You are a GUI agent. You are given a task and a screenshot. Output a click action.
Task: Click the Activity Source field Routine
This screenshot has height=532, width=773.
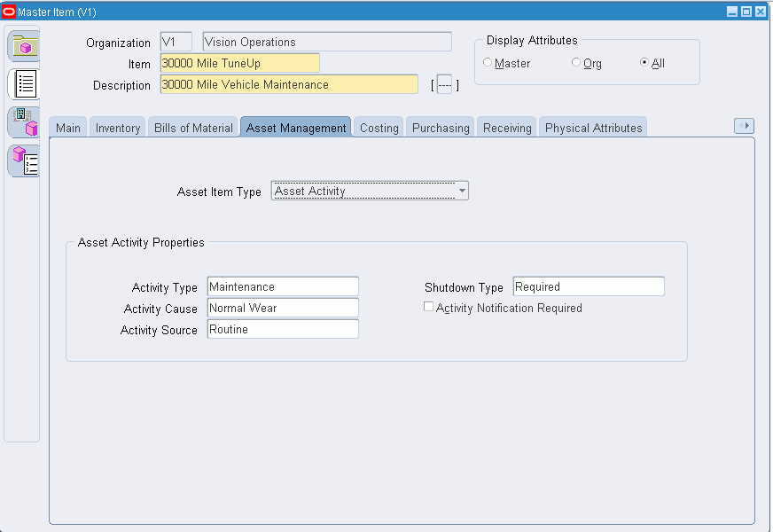283,329
